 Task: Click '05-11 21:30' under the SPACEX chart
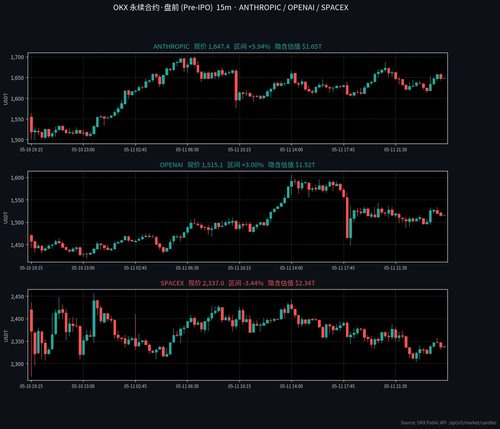395,386
